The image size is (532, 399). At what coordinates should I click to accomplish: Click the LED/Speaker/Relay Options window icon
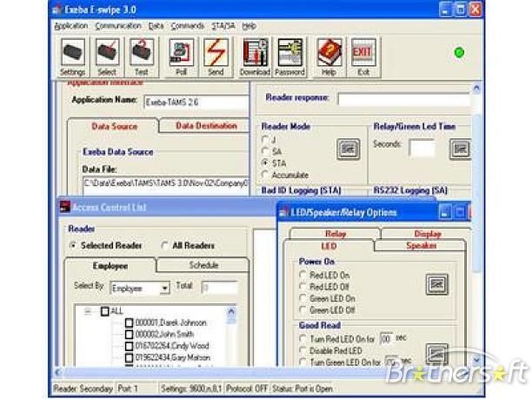[x=283, y=213]
